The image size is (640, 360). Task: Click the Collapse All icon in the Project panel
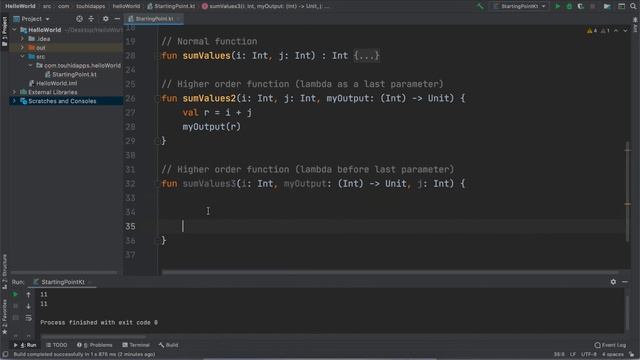(x=91, y=19)
